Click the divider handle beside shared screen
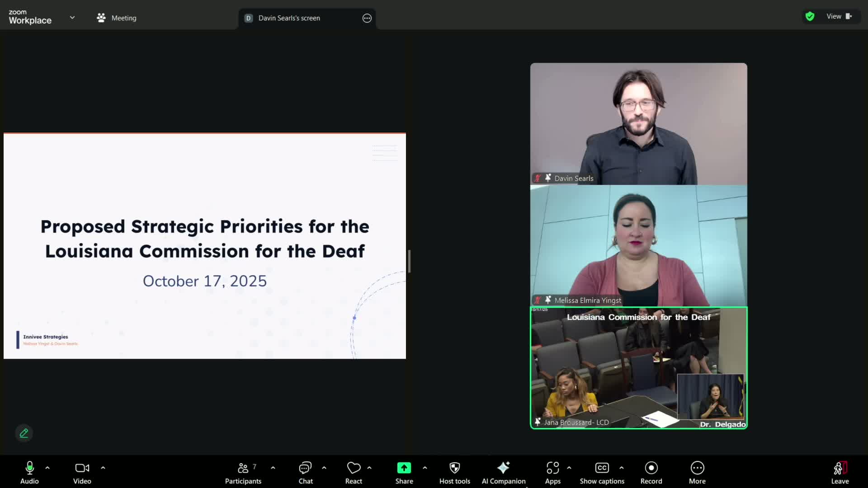Viewport: 868px width, 488px height. pyautogui.click(x=409, y=261)
